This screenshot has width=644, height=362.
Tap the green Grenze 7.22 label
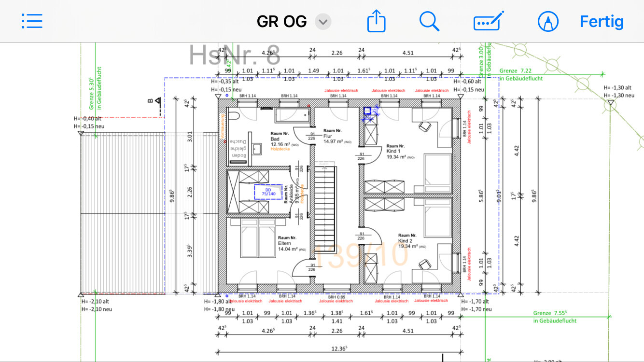pos(515,71)
